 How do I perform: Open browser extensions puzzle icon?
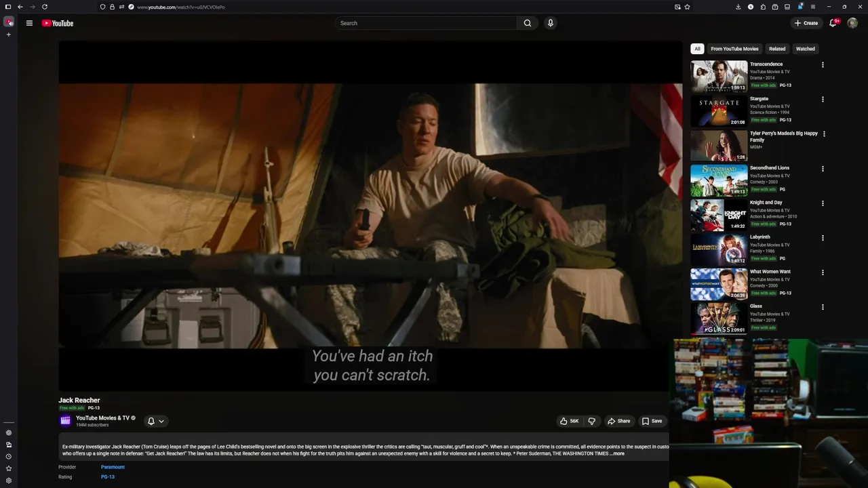(763, 7)
